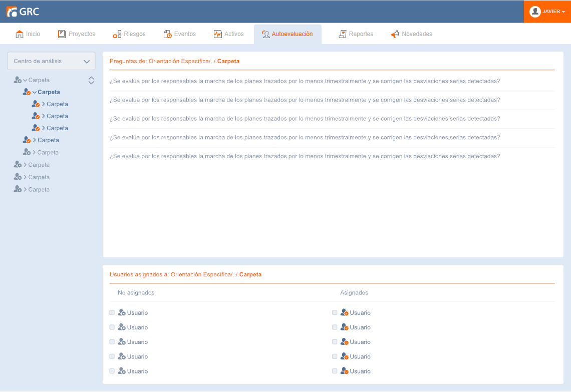Viewport: 571px width, 392px height.
Task: Expand the first child Carpeta under bold Carpeta
Action: tap(44, 104)
